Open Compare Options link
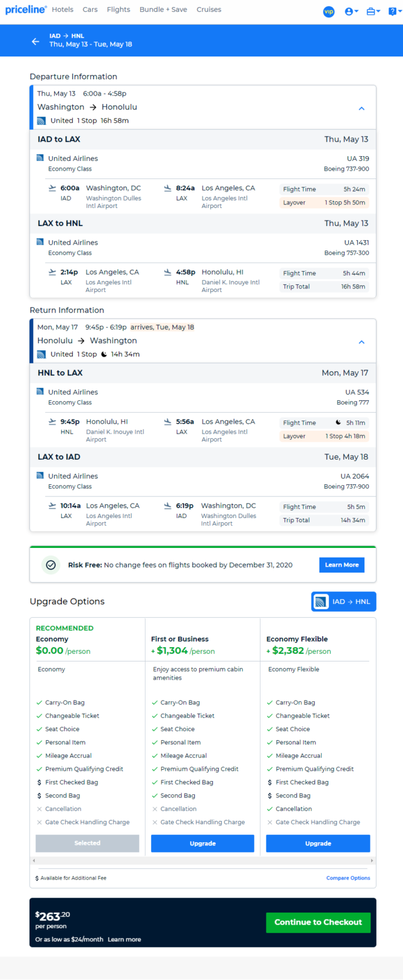This screenshot has width=403, height=980. tap(348, 878)
